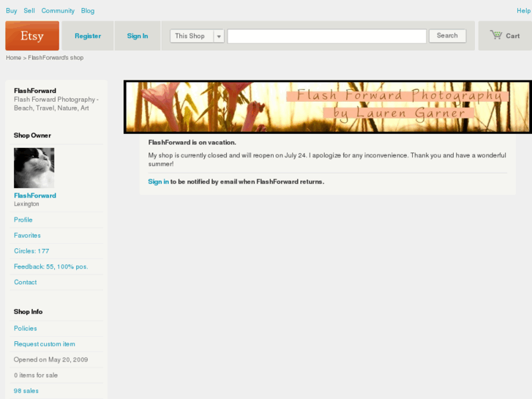Open the This Shop search scope dropdown
Screen dimensions: 532x399
(197, 36)
